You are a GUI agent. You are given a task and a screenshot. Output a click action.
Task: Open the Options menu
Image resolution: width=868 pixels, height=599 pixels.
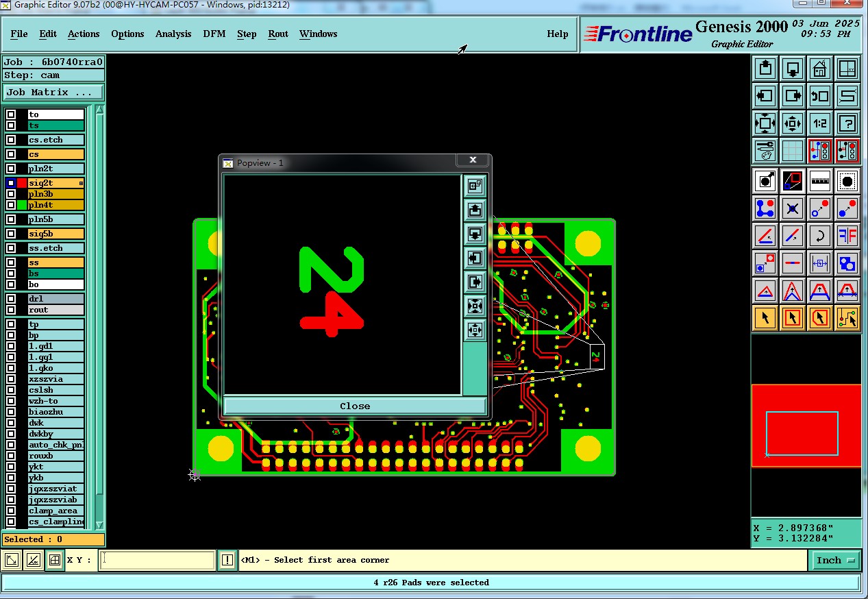(x=127, y=34)
